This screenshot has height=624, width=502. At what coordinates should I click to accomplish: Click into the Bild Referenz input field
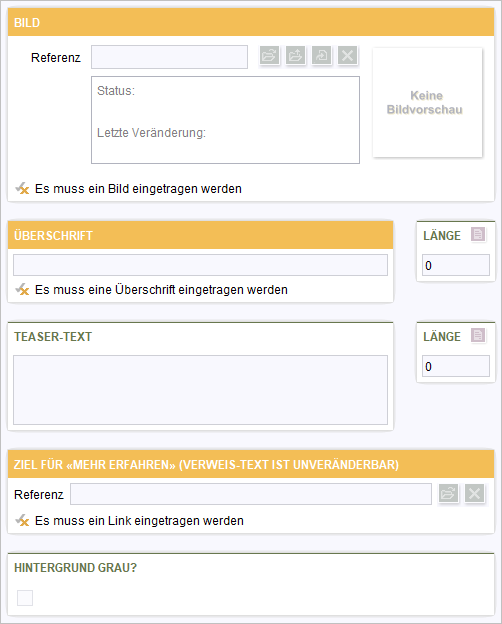point(169,57)
